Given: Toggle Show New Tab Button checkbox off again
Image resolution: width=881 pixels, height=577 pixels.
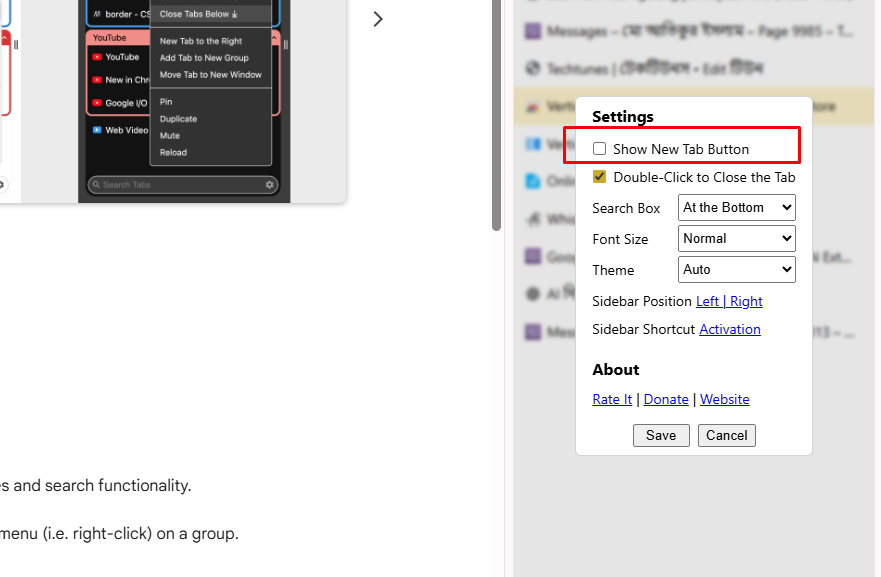Looking at the screenshot, I should [599, 147].
